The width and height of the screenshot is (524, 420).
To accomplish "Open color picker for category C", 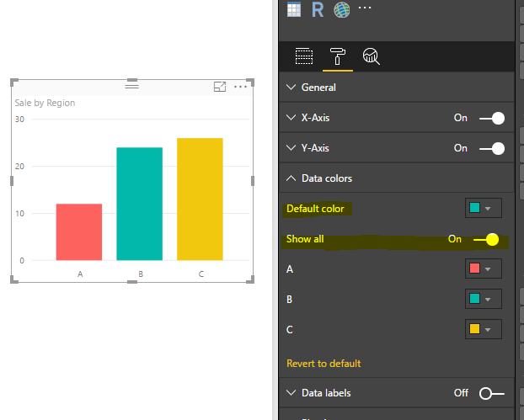I will coord(484,329).
